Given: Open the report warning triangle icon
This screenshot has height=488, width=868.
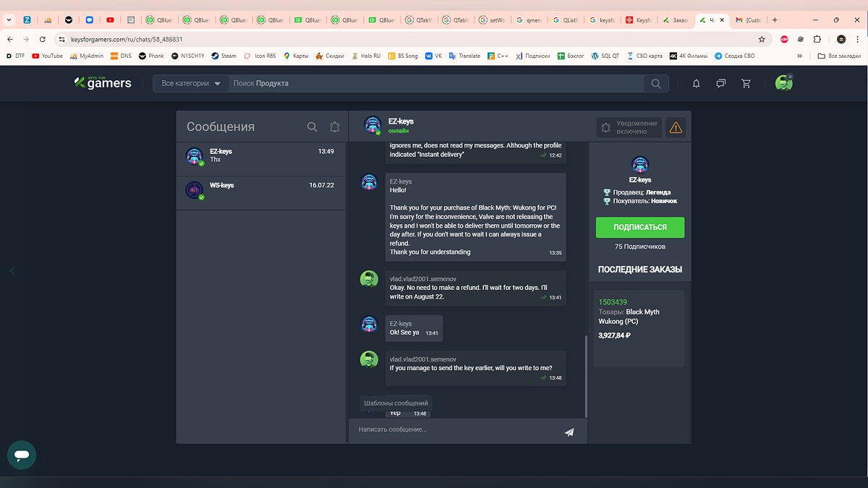Looking at the screenshot, I should click(676, 128).
